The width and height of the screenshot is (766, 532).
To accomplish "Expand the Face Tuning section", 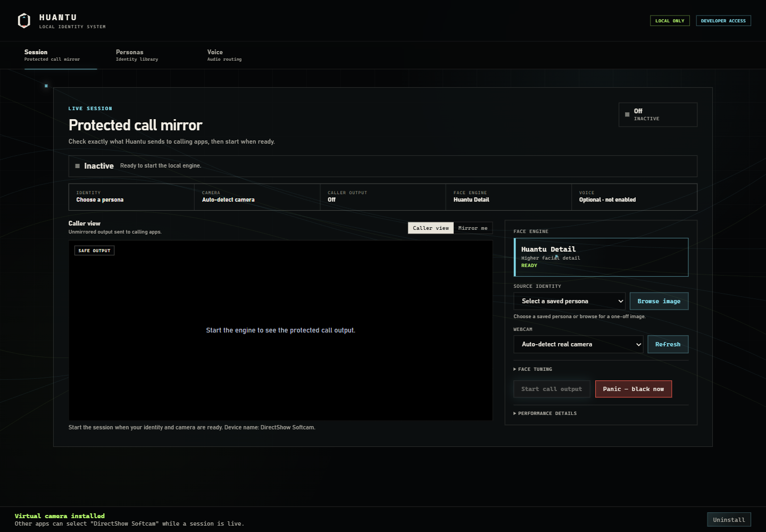I will [x=533, y=369].
